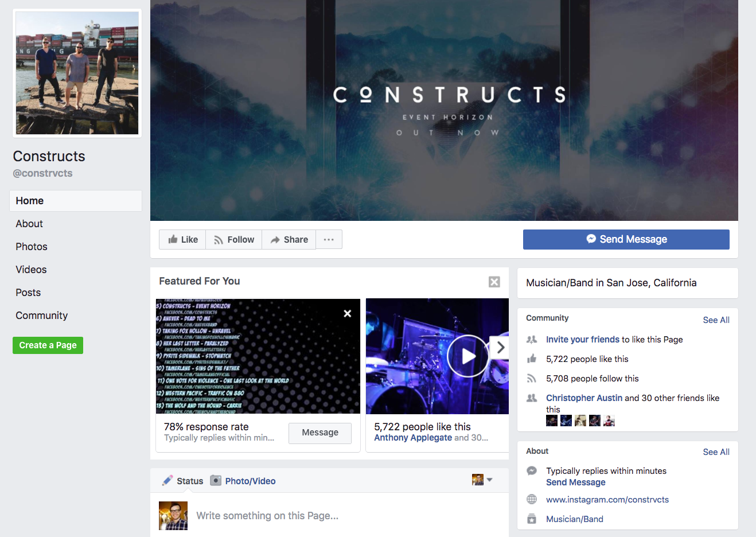This screenshot has height=537, width=756.
Task: Go to the Videos sidebar tab
Action: click(31, 270)
